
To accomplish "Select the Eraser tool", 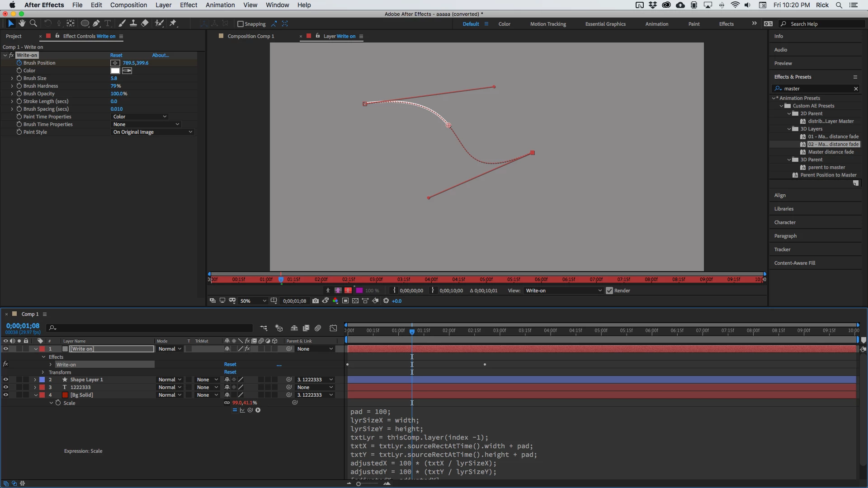I will click(145, 23).
